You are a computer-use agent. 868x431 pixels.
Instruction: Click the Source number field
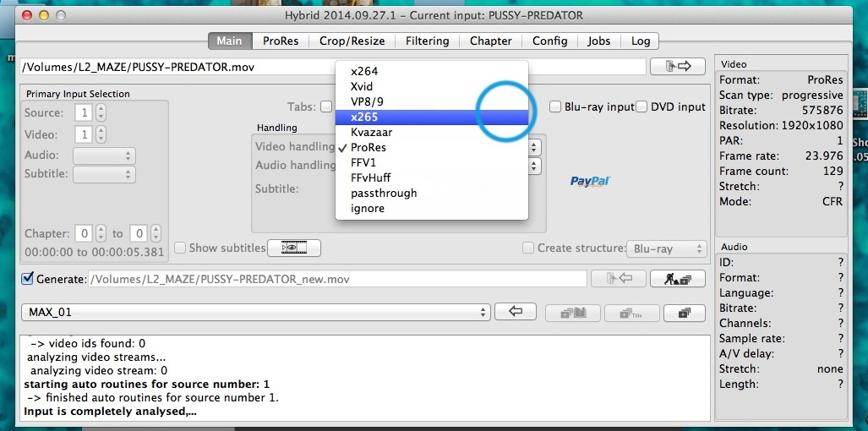click(84, 113)
